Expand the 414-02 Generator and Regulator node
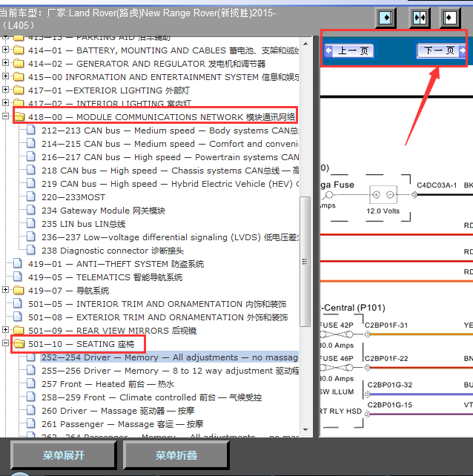473x476 pixels. point(5,62)
